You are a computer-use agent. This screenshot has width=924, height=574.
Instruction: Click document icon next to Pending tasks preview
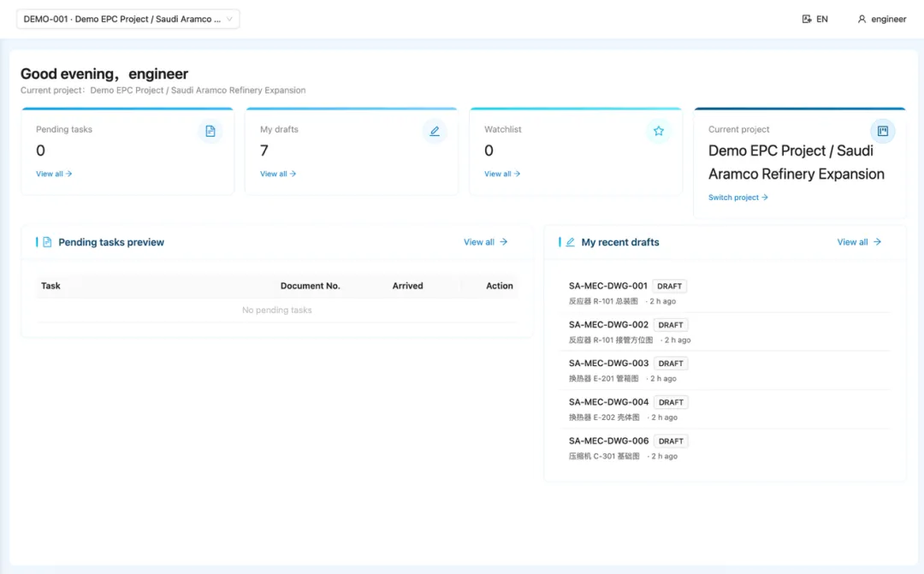tap(47, 242)
